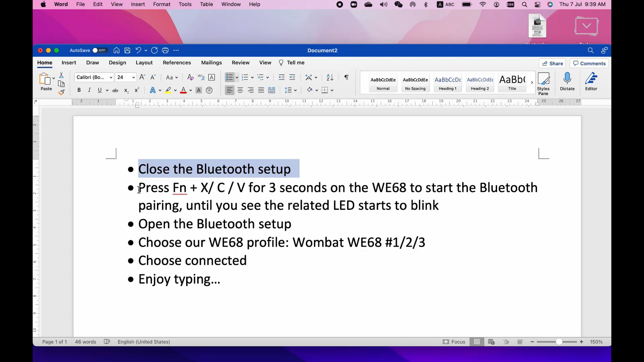Toggle bold formatting
This screenshot has height=362, width=644.
click(x=79, y=90)
